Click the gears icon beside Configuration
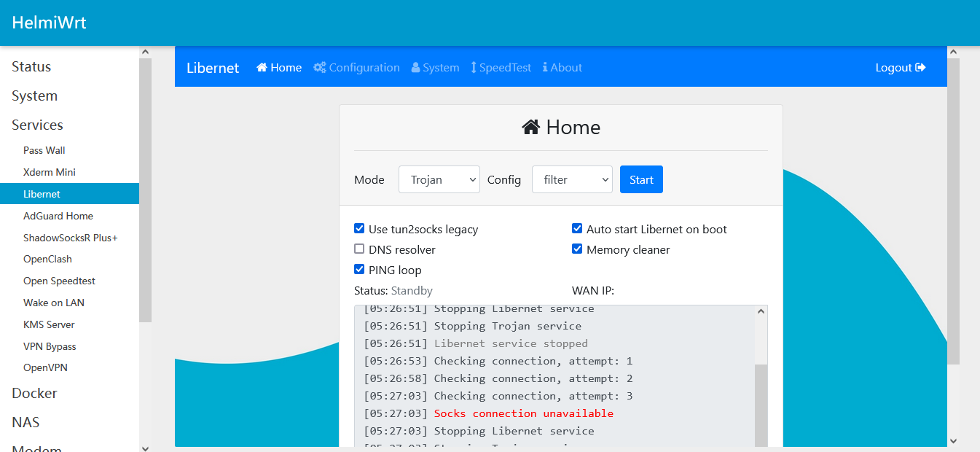The image size is (980, 452). pyautogui.click(x=320, y=68)
